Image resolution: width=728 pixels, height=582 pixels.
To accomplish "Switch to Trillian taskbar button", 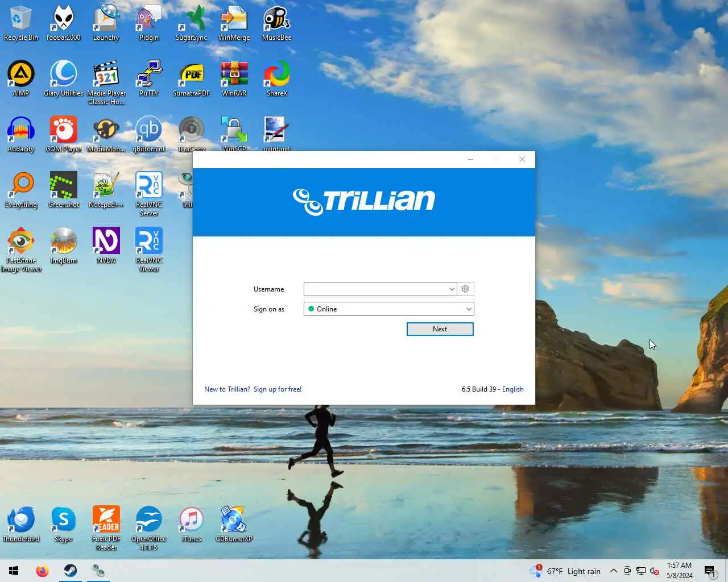I will coord(98,571).
